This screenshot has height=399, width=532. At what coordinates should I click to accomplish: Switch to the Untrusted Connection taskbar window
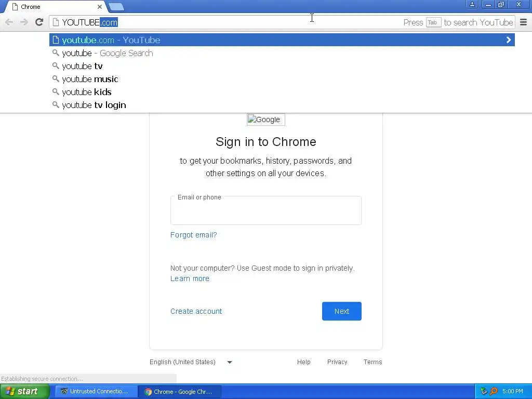click(96, 392)
